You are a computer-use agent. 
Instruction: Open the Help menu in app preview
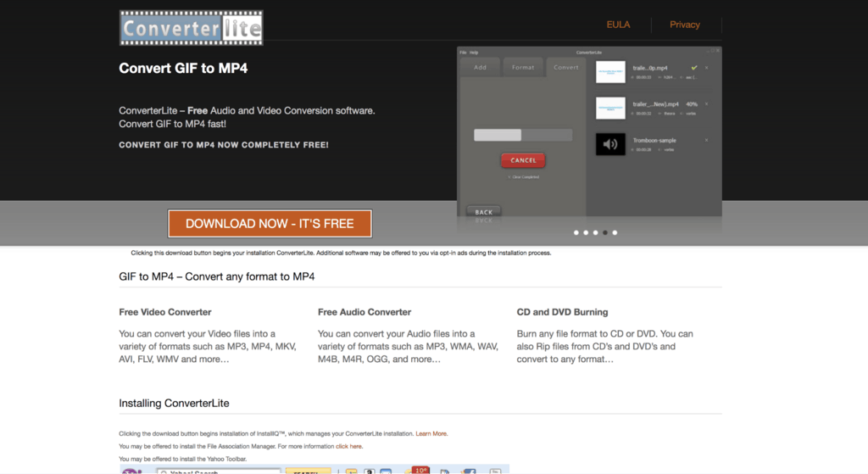[x=474, y=53]
